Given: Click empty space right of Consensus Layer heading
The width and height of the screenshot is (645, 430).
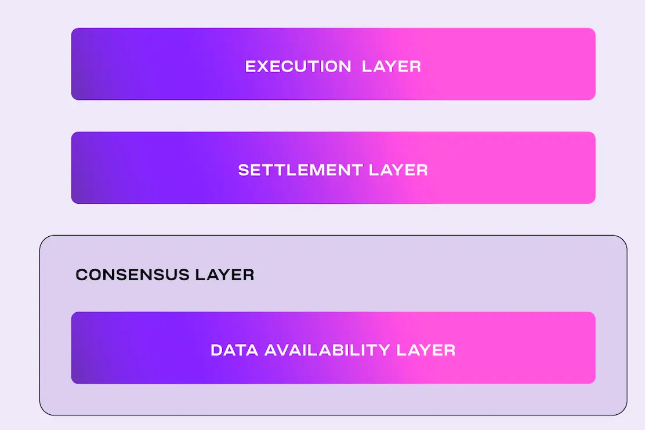Looking at the screenshot, I should 430,274.
